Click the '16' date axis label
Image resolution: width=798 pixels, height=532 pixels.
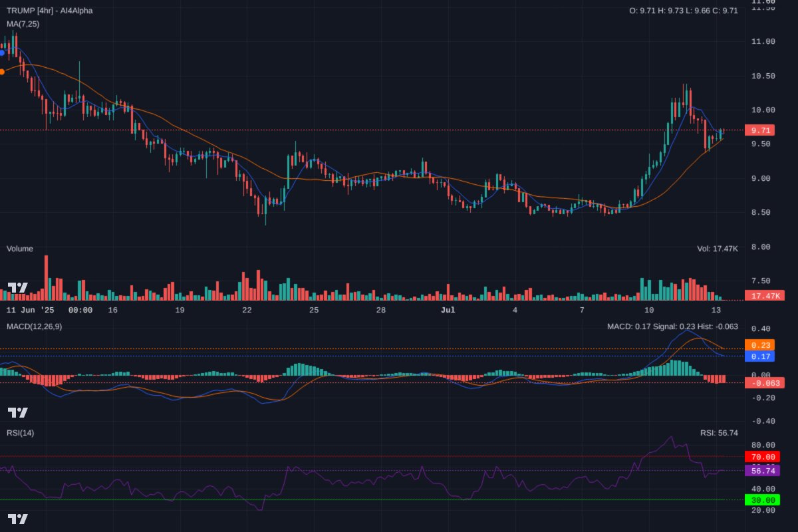(112, 310)
